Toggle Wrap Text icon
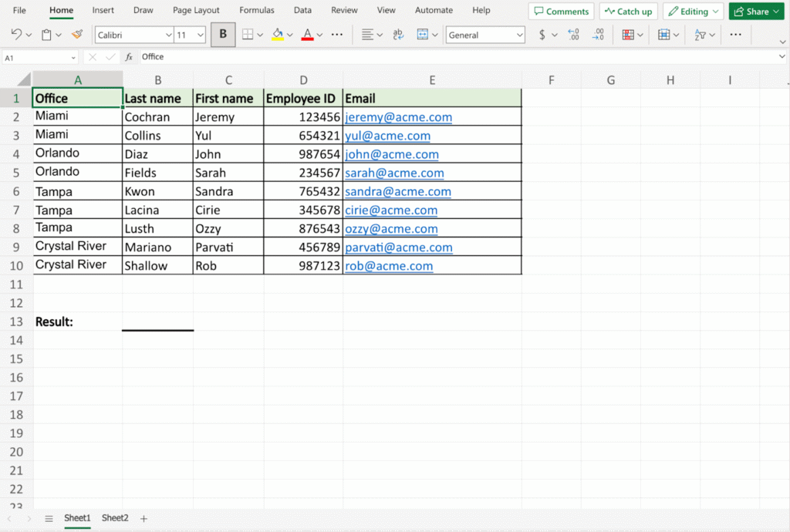This screenshot has width=790, height=532. (x=398, y=34)
